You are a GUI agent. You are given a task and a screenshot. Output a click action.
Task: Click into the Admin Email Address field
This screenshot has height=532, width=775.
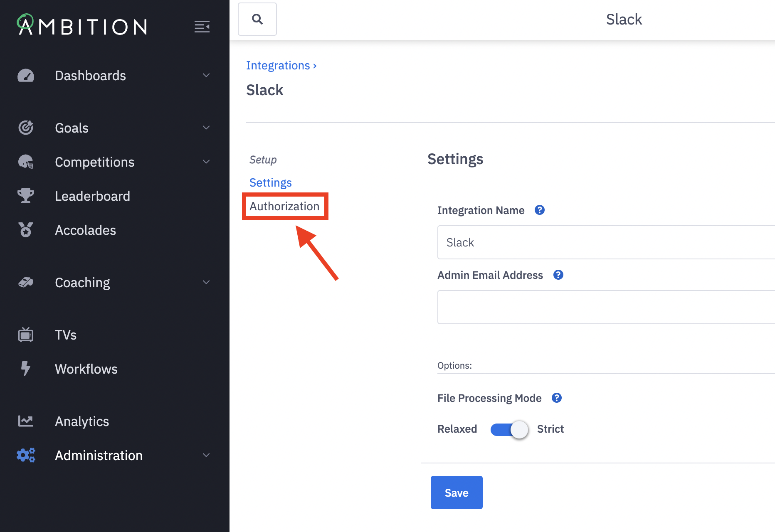point(606,307)
